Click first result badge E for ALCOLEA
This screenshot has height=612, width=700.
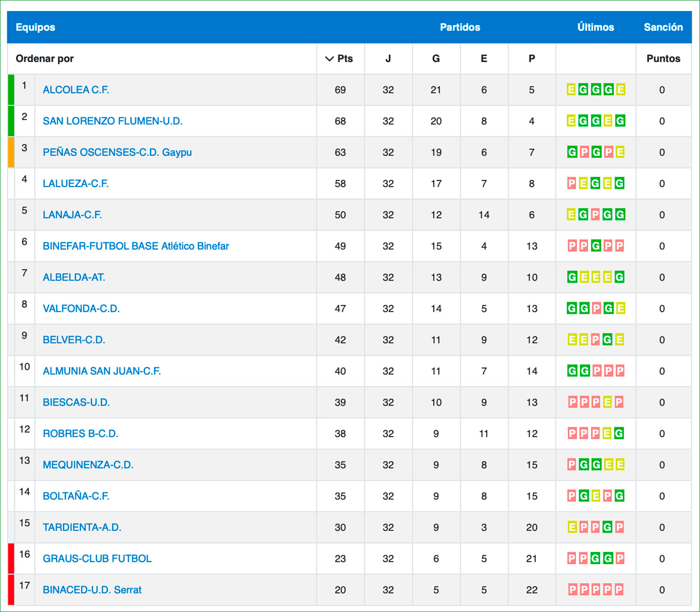click(571, 90)
